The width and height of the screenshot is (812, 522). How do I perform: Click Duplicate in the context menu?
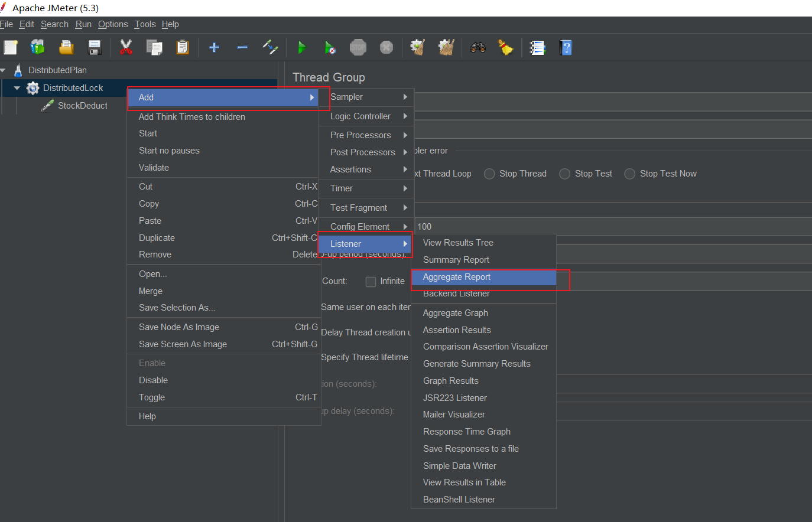(x=224, y=238)
